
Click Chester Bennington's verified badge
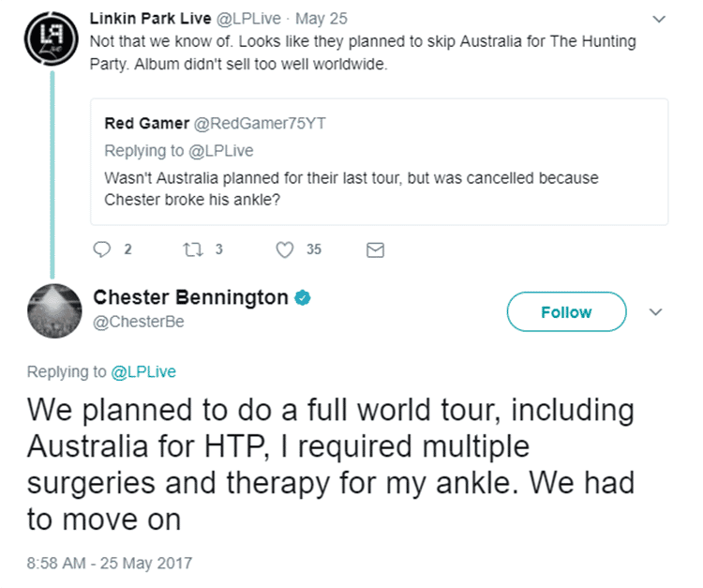303,298
